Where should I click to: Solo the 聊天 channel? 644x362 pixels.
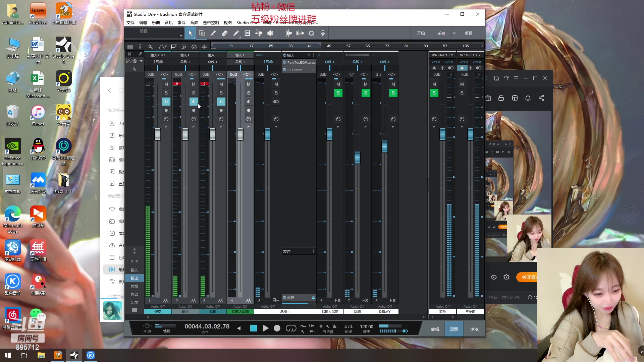click(194, 93)
